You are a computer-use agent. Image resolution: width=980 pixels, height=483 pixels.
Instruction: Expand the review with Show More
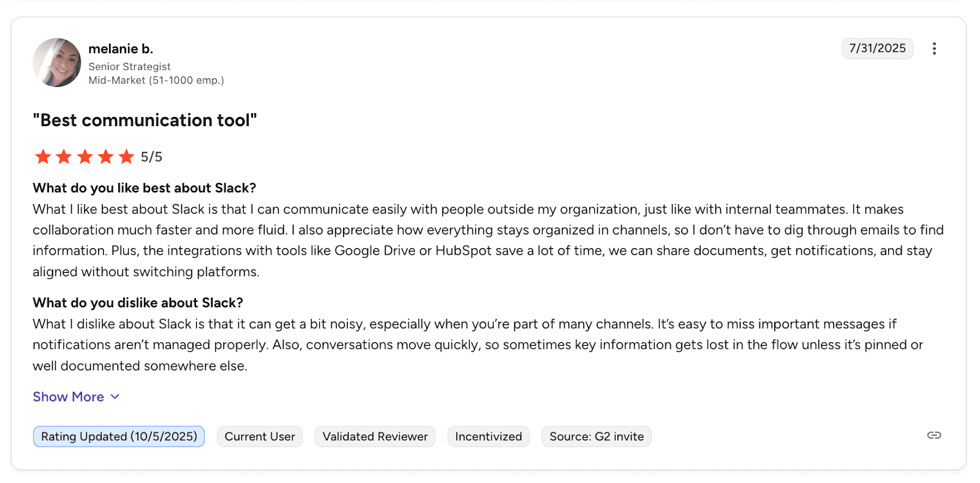click(69, 397)
